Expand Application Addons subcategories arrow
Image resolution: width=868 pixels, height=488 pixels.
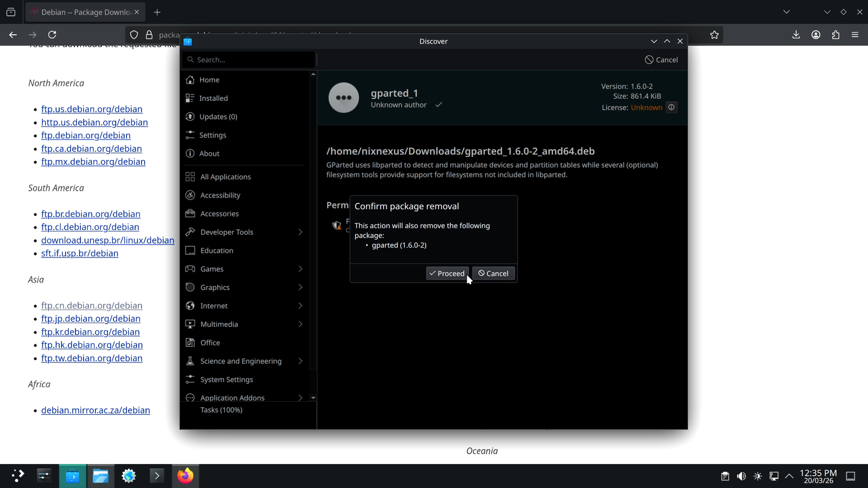[301, 397]
